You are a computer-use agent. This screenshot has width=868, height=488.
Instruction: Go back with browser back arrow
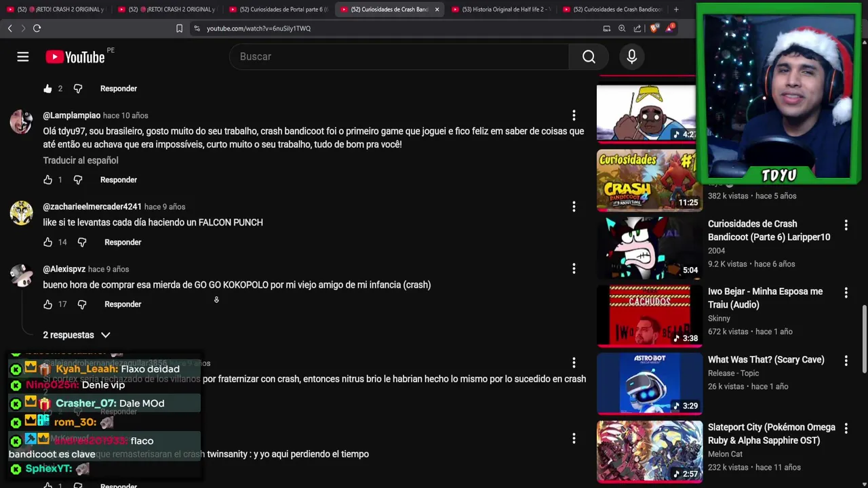click(x=9, y=28)
